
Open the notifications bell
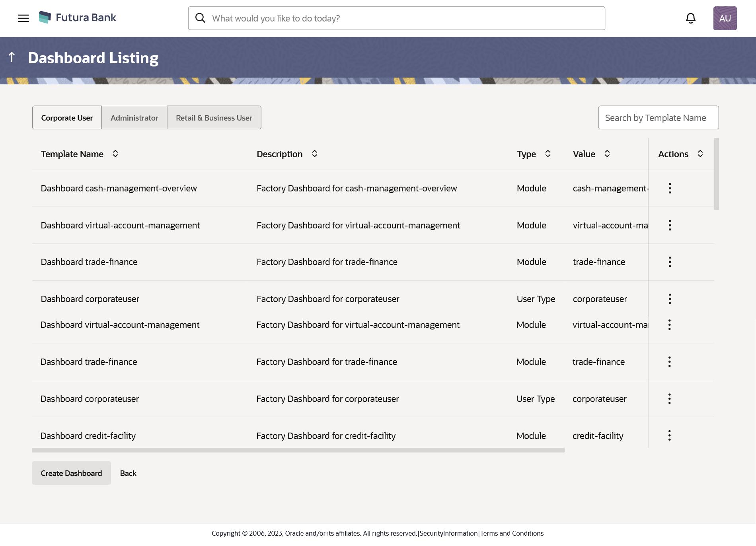(690, 18)
